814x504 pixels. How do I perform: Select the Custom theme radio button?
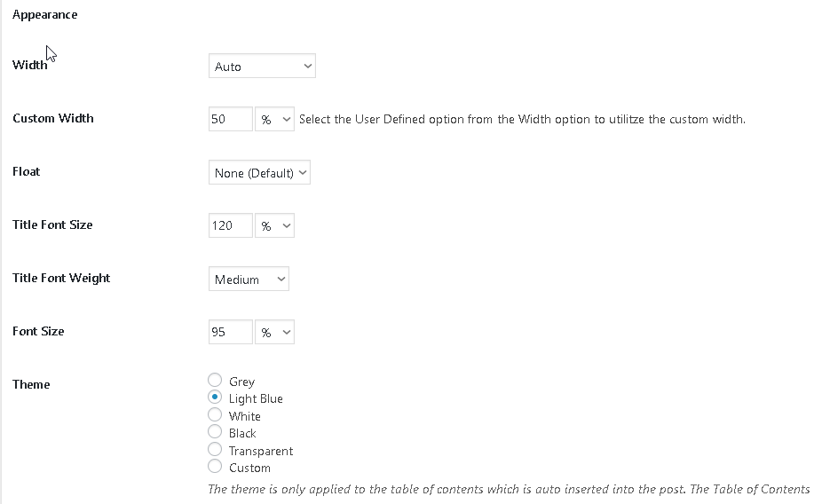coord(215,466)
